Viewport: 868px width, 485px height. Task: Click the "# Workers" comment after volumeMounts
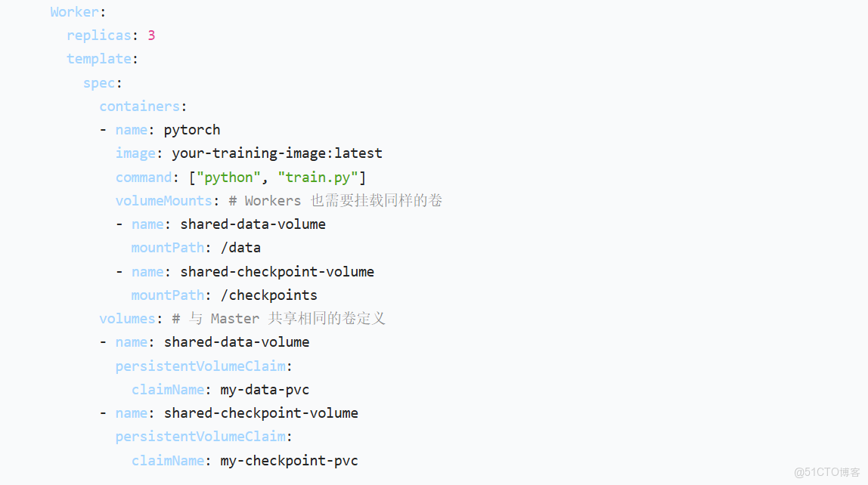[265, 201]
